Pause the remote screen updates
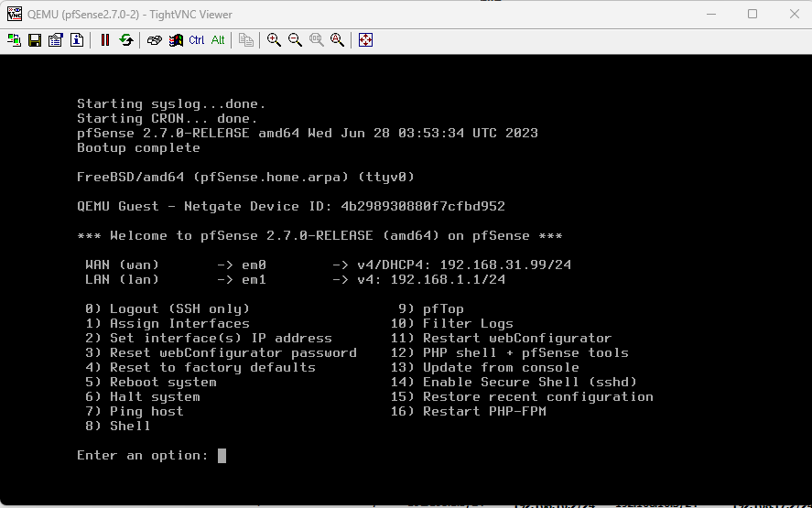 (105, 40)
